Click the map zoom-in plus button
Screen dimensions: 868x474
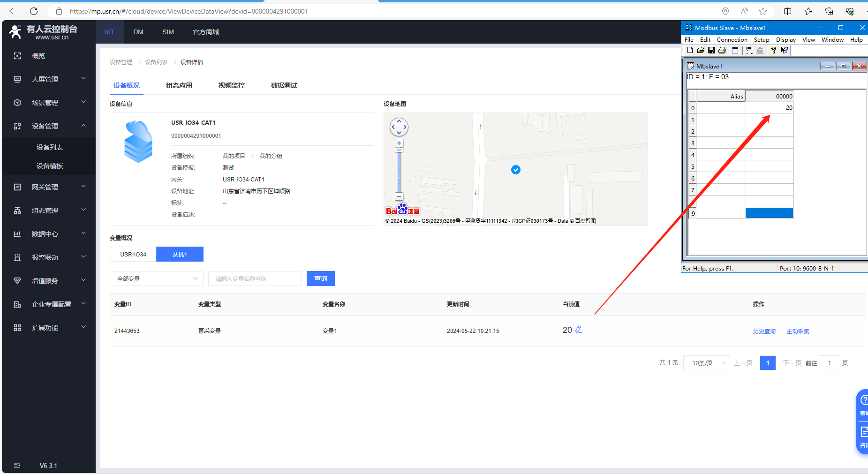399,143
